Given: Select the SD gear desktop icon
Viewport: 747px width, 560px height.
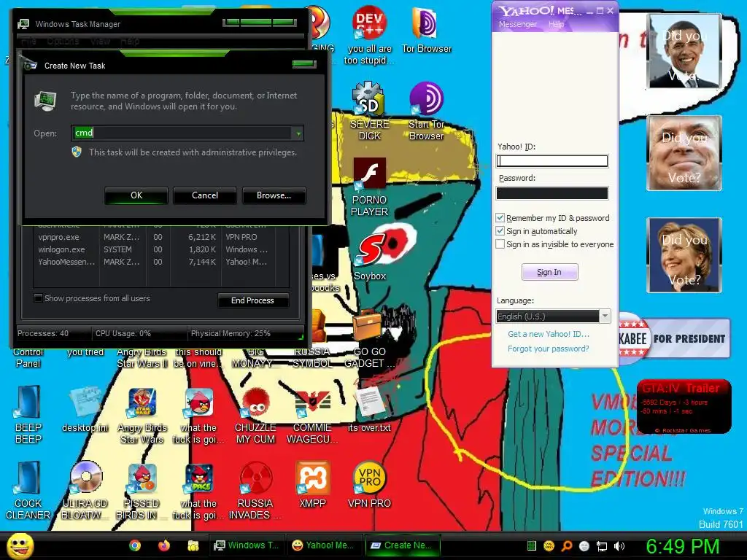Looking at the screenshot, I should coord(369,111).
